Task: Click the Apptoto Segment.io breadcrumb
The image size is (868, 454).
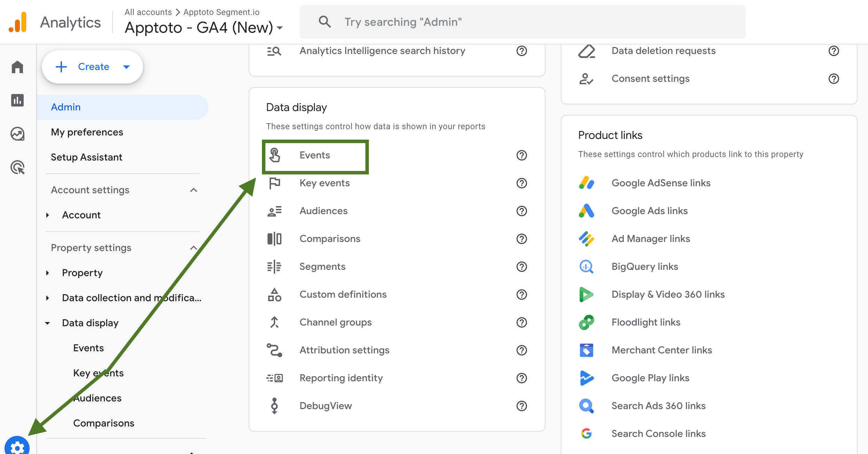Action: click(221, 12)
